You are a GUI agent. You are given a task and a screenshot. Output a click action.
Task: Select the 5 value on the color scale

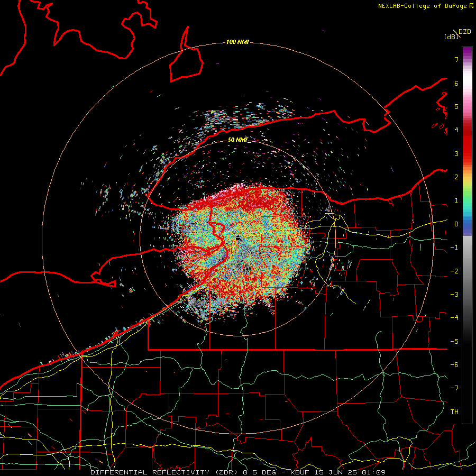tap(456, 106)
